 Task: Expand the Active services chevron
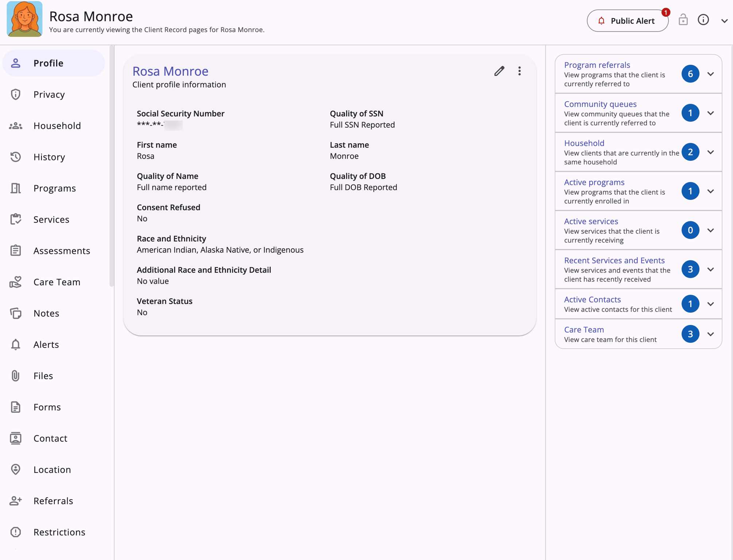pos(711,230)
